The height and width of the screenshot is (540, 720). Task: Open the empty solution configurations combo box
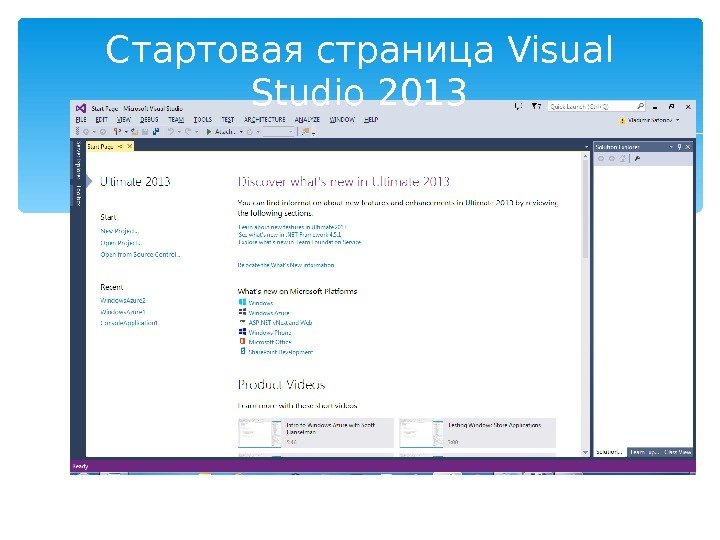278,132
